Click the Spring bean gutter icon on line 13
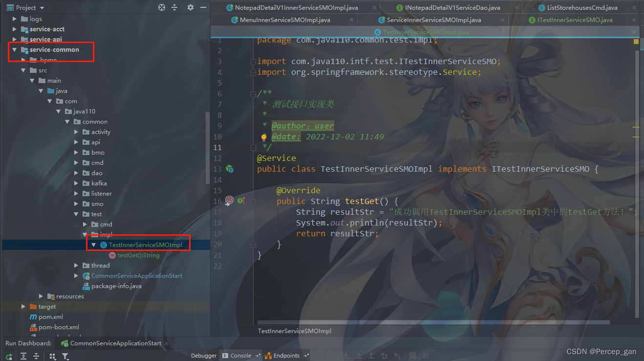The width and height of the screenshot is (644, 361). click(x=230, y=169)
